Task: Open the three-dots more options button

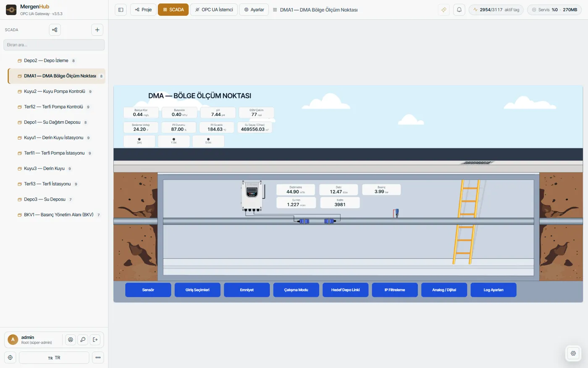Action: (x=98, y=357)
